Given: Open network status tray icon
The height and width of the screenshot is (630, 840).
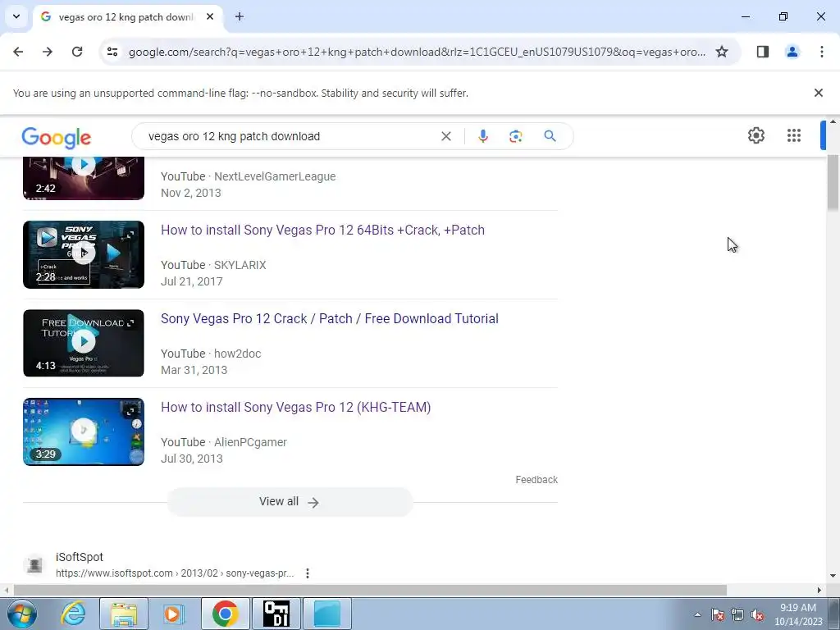Looking at the screenshot, I should point(737,614).
